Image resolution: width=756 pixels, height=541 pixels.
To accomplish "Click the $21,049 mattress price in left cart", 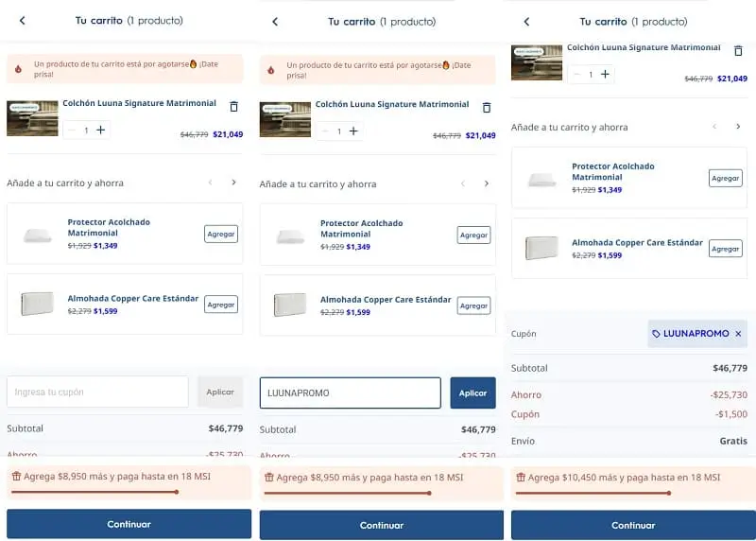I will [228, 134].
